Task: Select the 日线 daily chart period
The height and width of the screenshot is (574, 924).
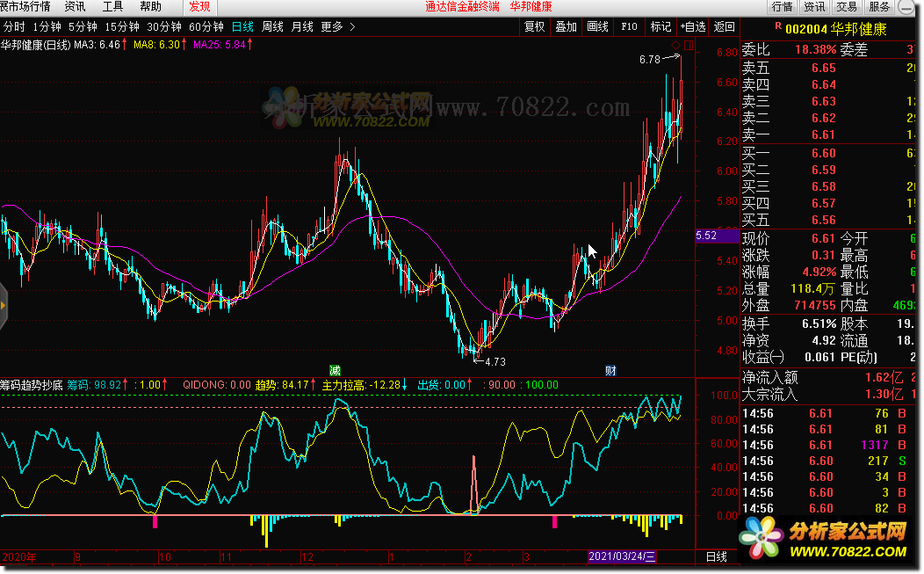Action: 242,27
